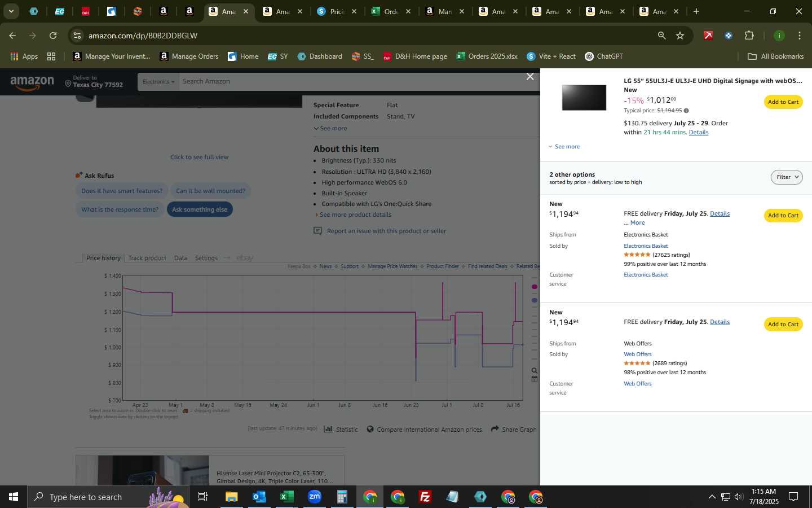Click the Share Graph arrow icon
The width and height of the screenshot is (812, 508).
(x=495, y=429)
